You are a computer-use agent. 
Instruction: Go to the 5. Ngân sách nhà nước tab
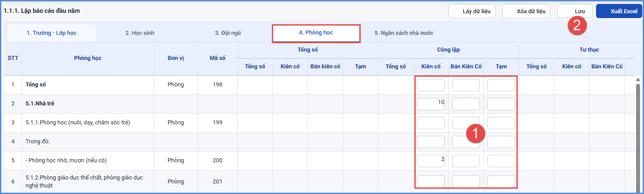click(404, 33)
